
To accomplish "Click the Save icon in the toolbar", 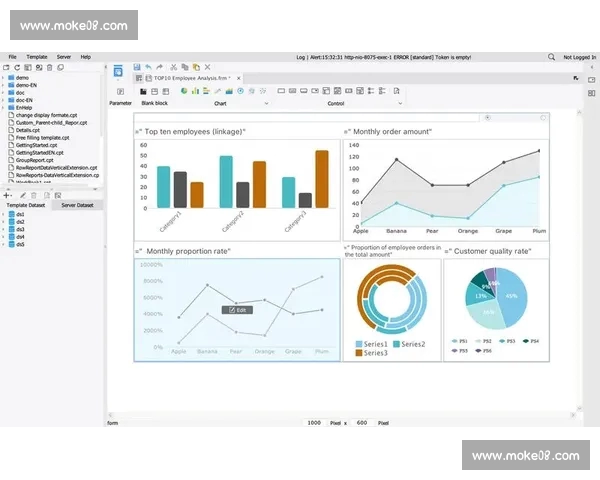I will tap(136, 67).
